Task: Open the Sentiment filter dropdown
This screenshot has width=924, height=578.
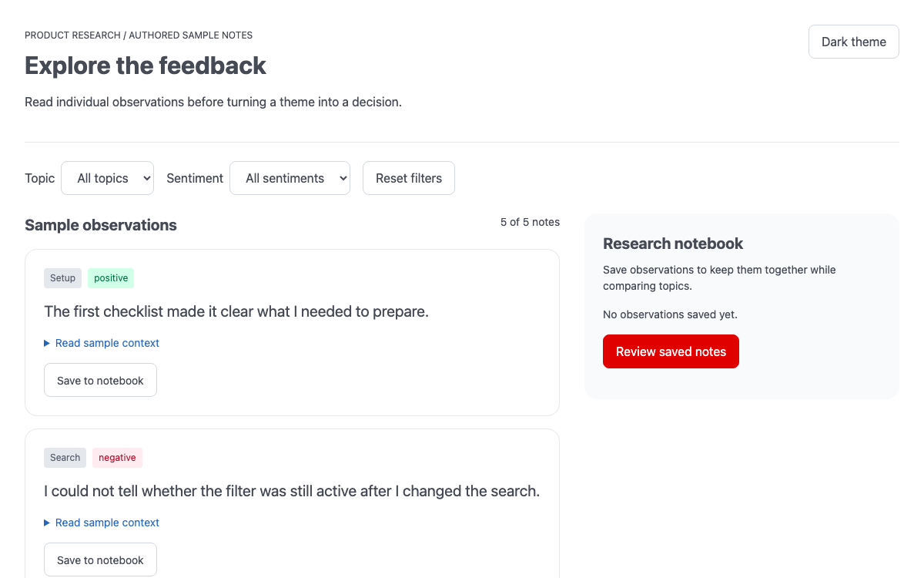Action: coord(290,178)
